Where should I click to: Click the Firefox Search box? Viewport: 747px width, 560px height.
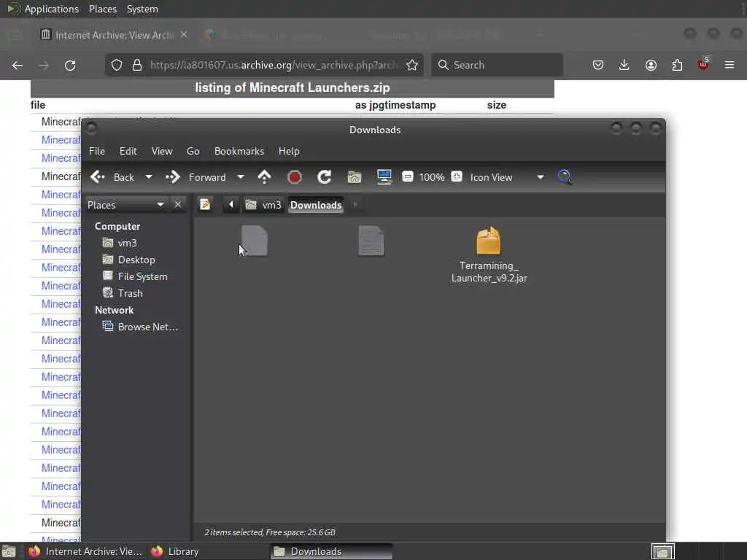tap(497, 65)
